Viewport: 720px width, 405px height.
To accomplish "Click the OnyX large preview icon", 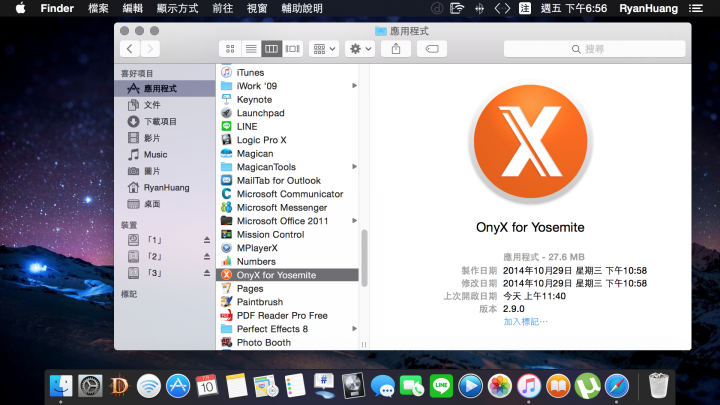I will [530, 142].
